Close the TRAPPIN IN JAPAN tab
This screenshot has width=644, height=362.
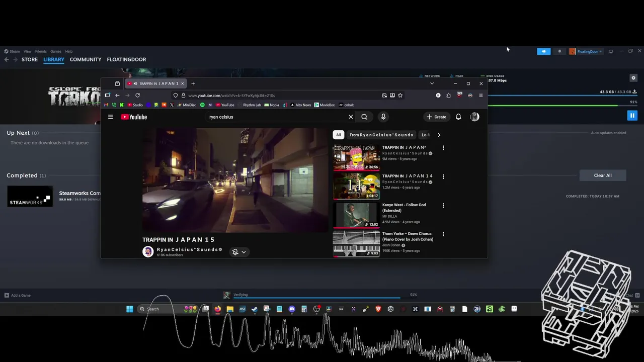point(182,83)
